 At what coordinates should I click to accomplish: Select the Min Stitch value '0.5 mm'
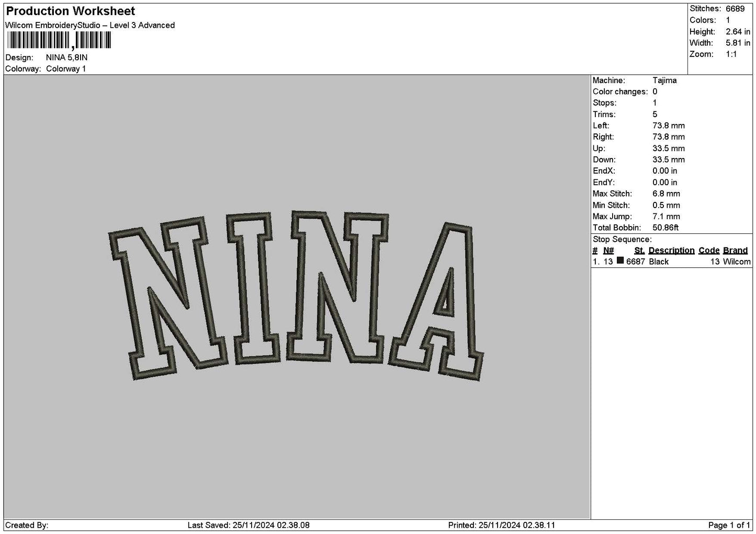pos(667,206)
